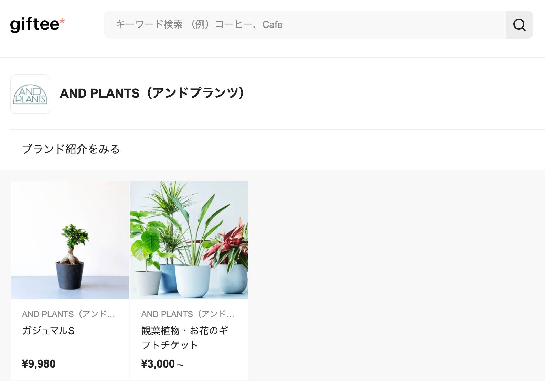The height and width of the screenshot is (392, 545).
Task: Click the ¥9,980 price
Action: point(39,364)
